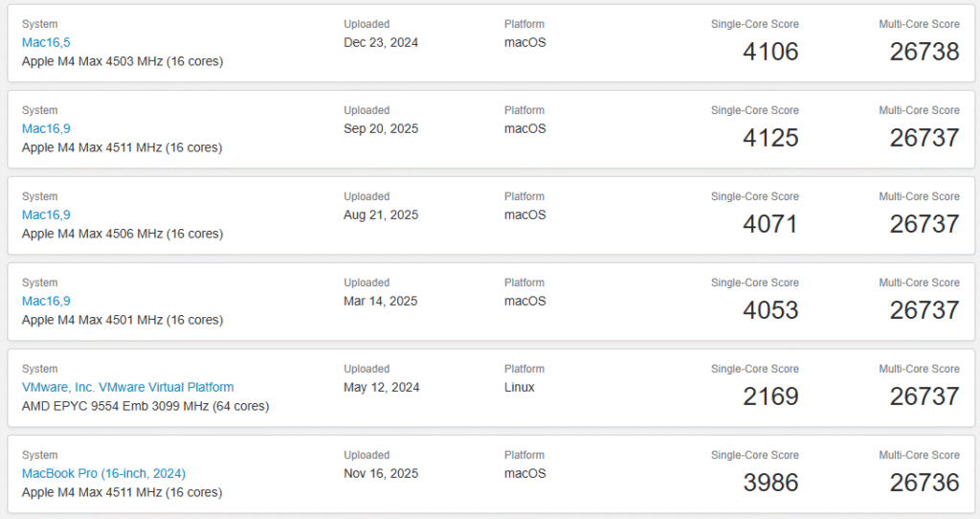This screenshot has width=980, height=519.
Task: Click the upload date May 12, 2024
Action: coord(381,387)
